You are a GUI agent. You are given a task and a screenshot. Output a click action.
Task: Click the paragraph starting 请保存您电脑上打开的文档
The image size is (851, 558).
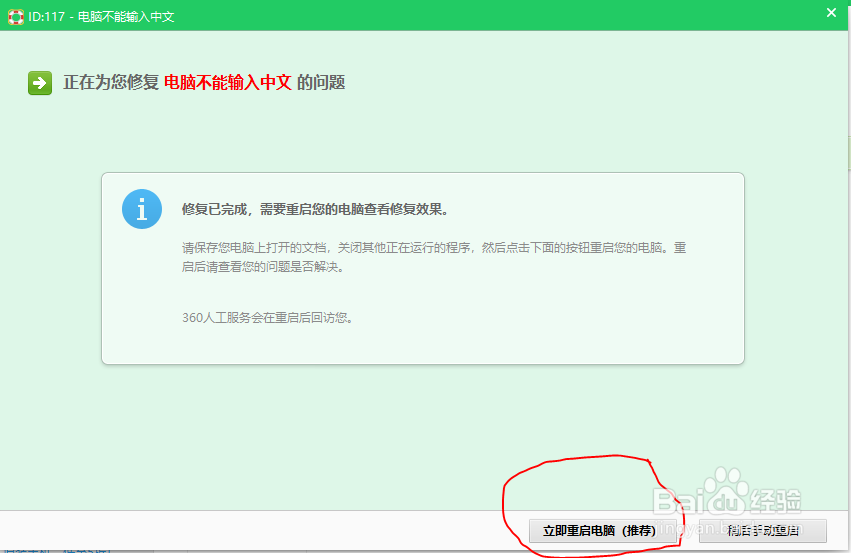(434, 257)
